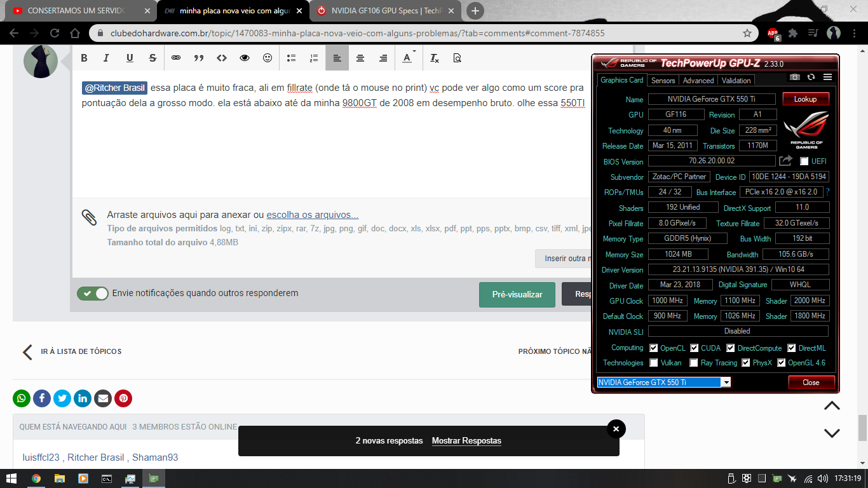Screen dimensions: 868x488
Task: Switch to the NVIDIA GF106 GPU Specs tab
Action: 386,11
